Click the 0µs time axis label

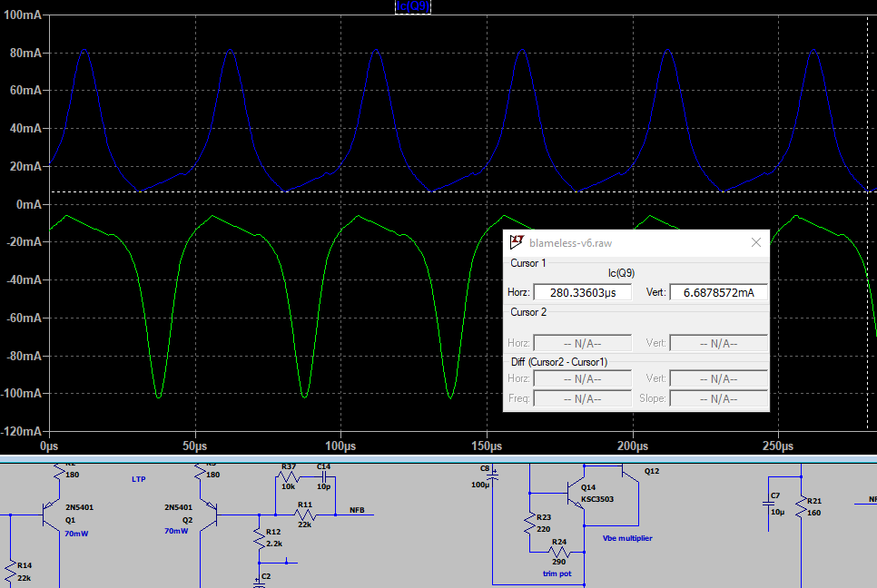(x=49, y=446)
